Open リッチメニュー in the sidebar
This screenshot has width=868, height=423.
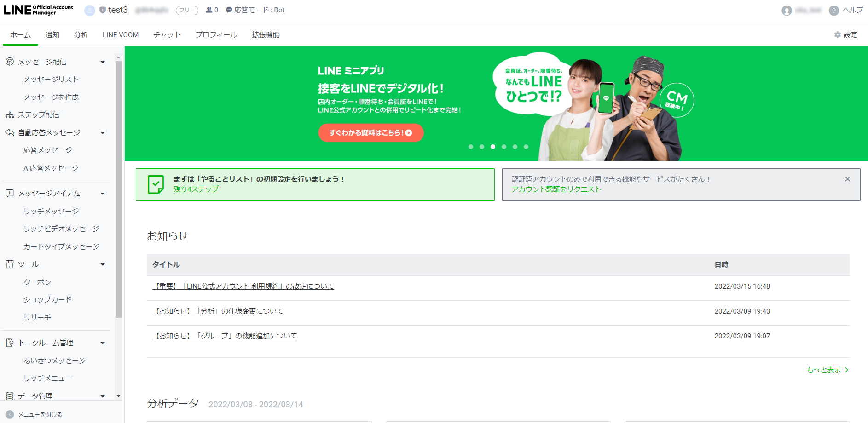pyautogui.click(x=48, y=378)
